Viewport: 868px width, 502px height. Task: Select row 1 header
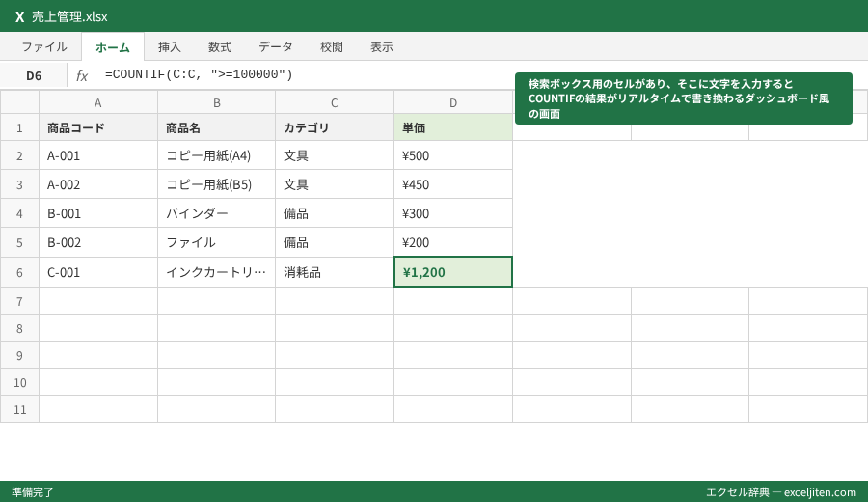point(19,127)
